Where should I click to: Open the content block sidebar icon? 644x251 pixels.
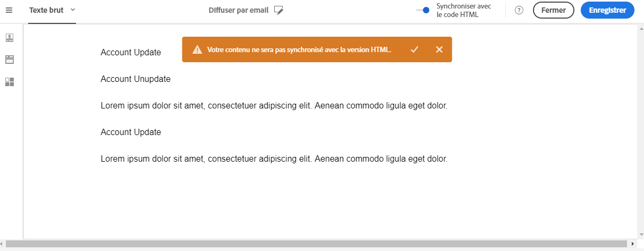10,60
